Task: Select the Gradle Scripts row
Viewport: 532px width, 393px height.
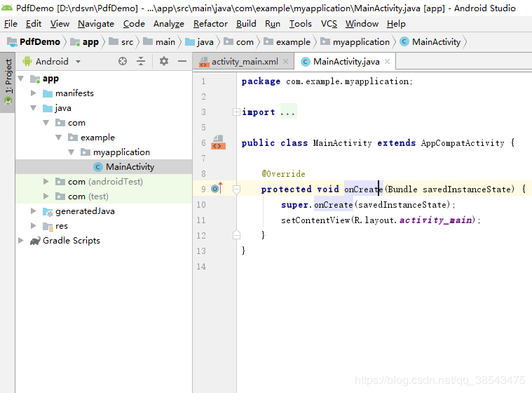Action: [104, 241]
